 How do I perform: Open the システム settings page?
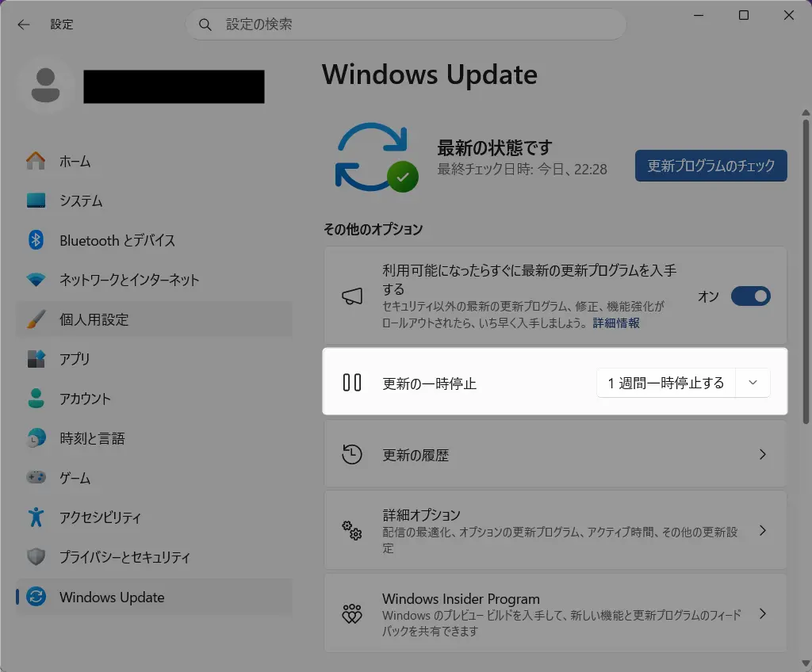click(x=81, y=200)
